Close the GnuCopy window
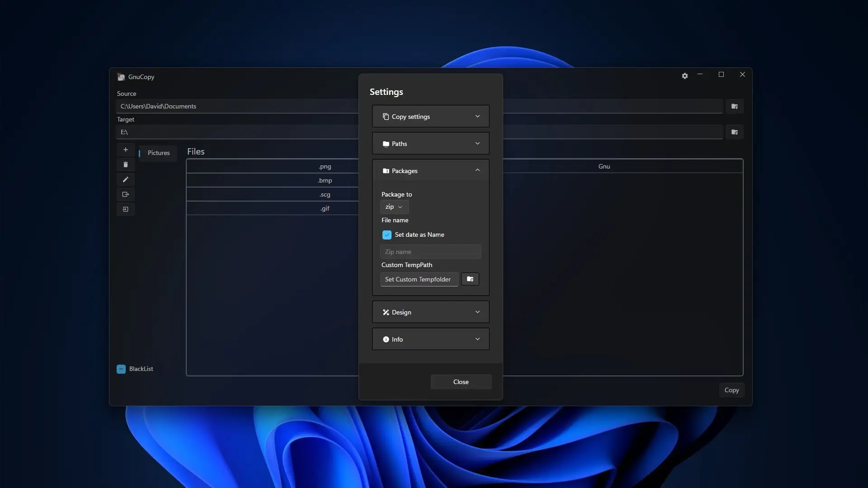This screenshot has height=488, width=868. [x=742, y=75]
